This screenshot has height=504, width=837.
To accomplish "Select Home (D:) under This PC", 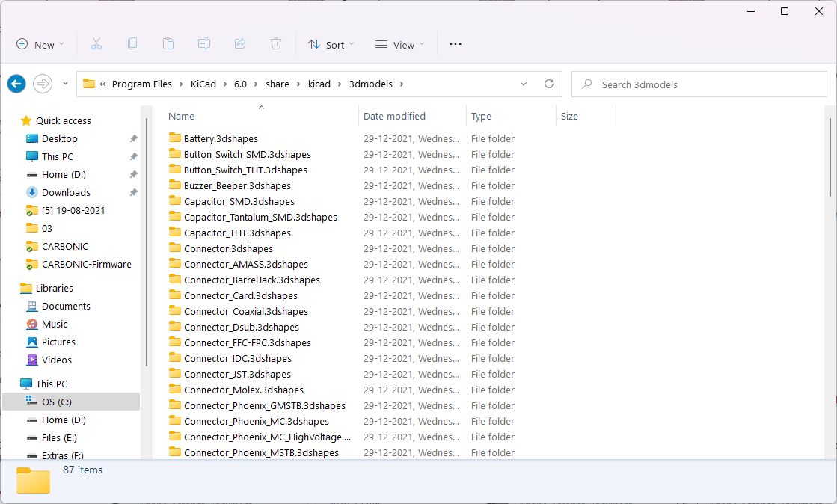I will pos(64,420).
